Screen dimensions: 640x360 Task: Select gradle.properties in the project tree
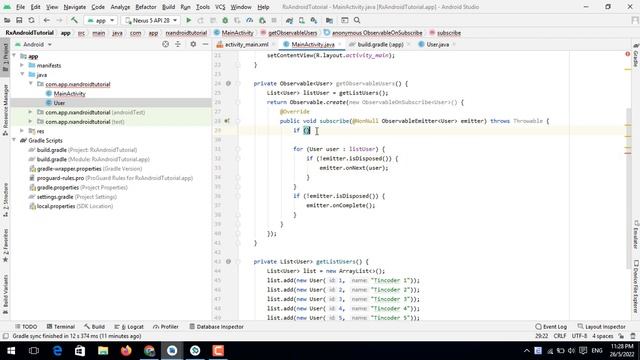click(58, 187)
